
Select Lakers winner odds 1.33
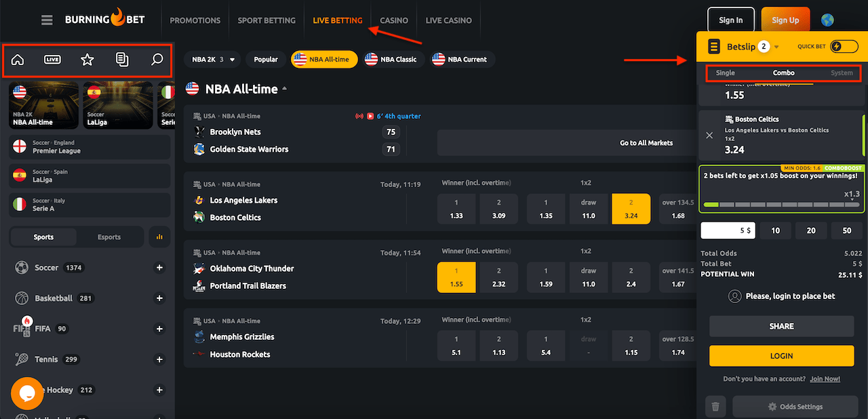[456, 209]
